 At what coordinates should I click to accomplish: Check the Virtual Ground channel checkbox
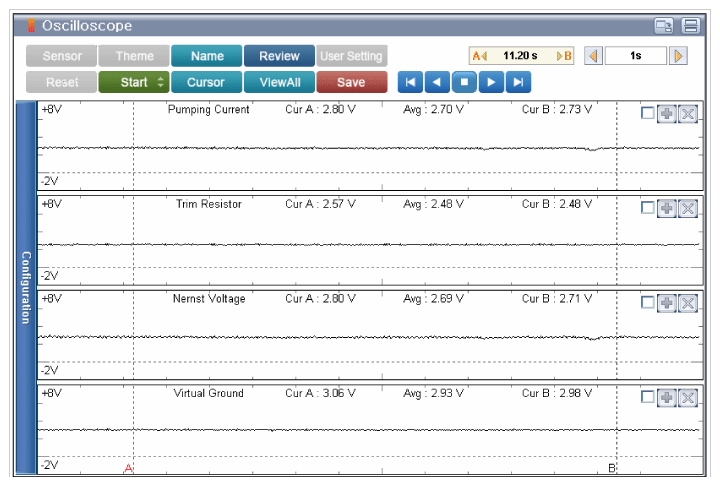(648, 398)
